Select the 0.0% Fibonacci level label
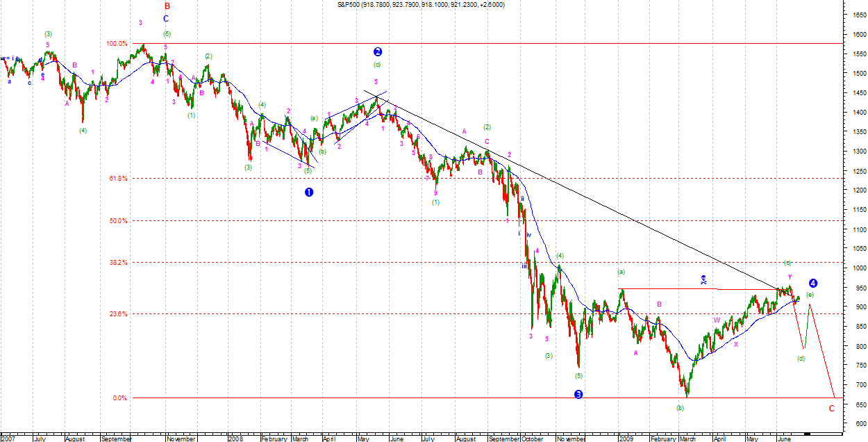 pos(120,398)
